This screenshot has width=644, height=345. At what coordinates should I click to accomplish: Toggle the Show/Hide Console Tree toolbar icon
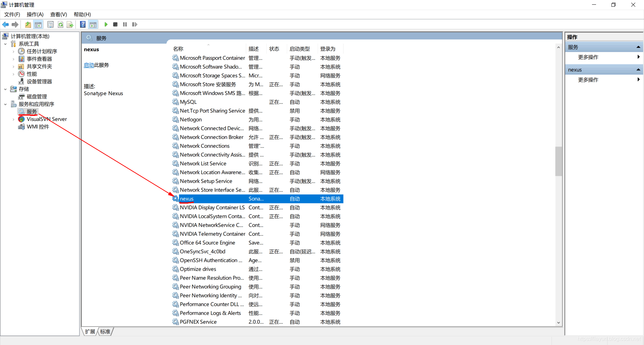[38, 24]
